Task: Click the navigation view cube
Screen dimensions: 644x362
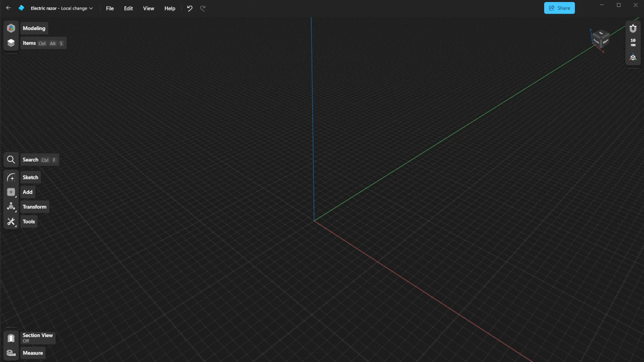Action: click(600, 40)
